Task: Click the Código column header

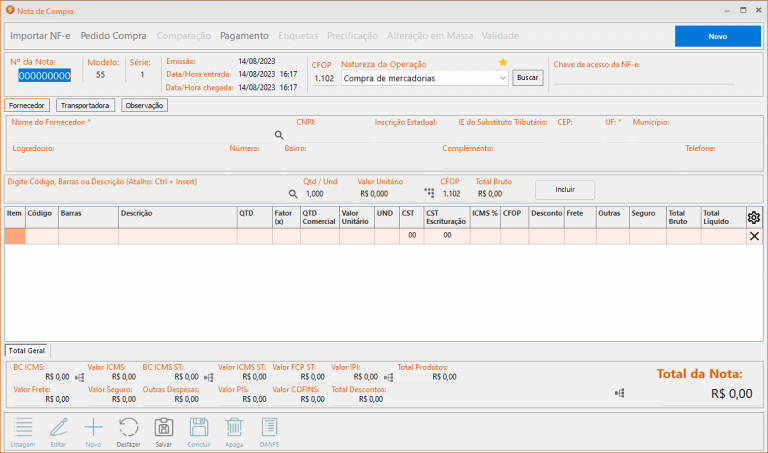Action: point(42,217)
